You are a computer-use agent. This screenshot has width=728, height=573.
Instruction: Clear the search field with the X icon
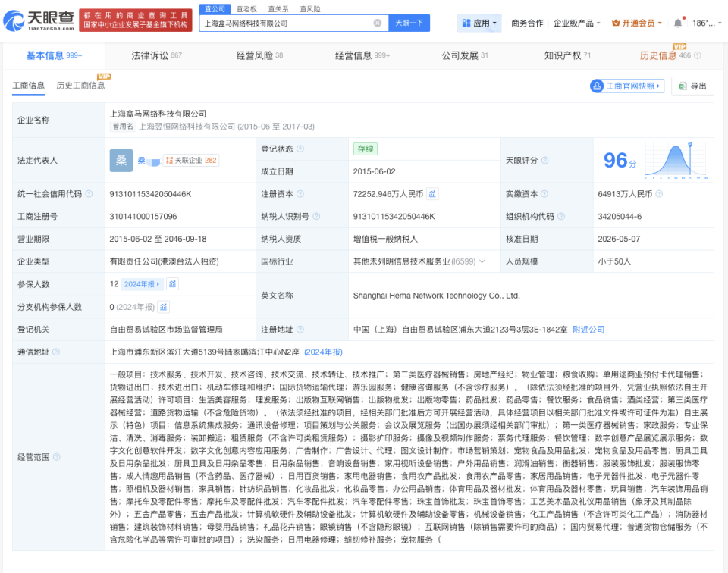coord(378,23)
